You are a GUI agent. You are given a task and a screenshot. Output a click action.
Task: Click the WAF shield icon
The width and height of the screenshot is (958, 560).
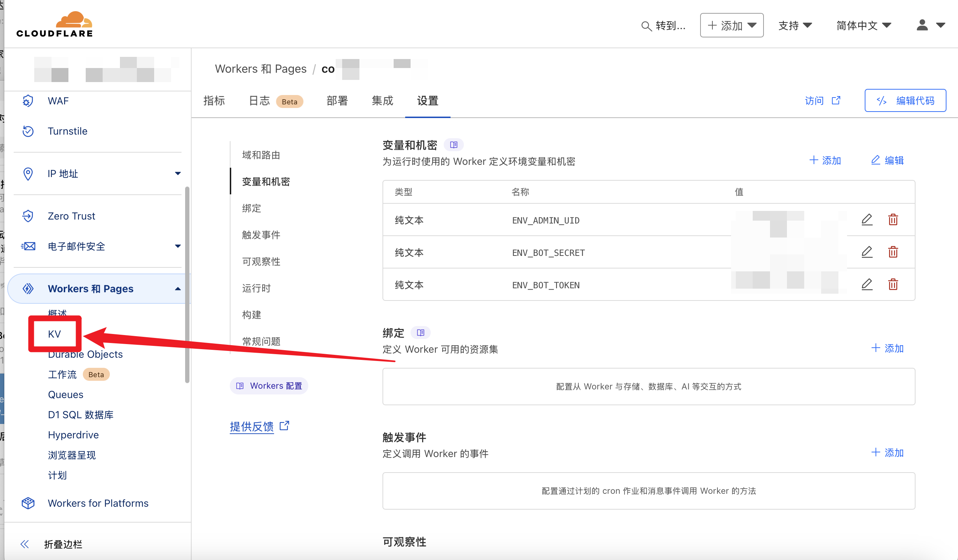click(28, 101)
